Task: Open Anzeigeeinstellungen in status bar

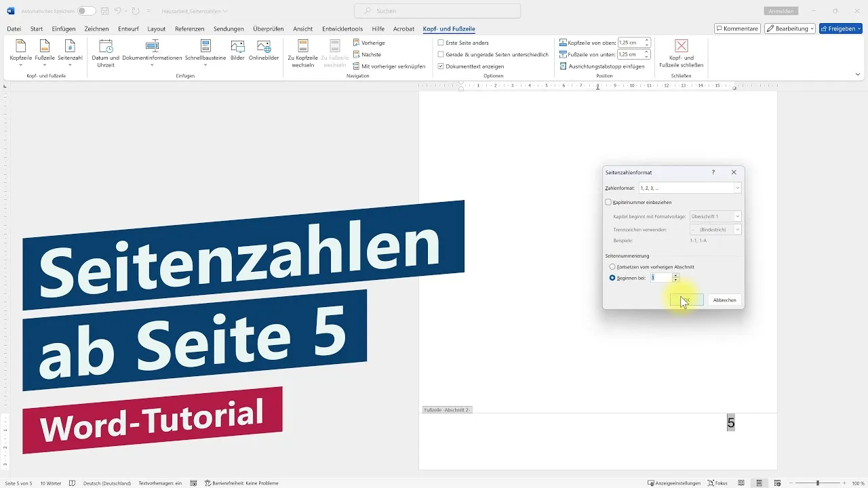Action: tap(674, 483)
